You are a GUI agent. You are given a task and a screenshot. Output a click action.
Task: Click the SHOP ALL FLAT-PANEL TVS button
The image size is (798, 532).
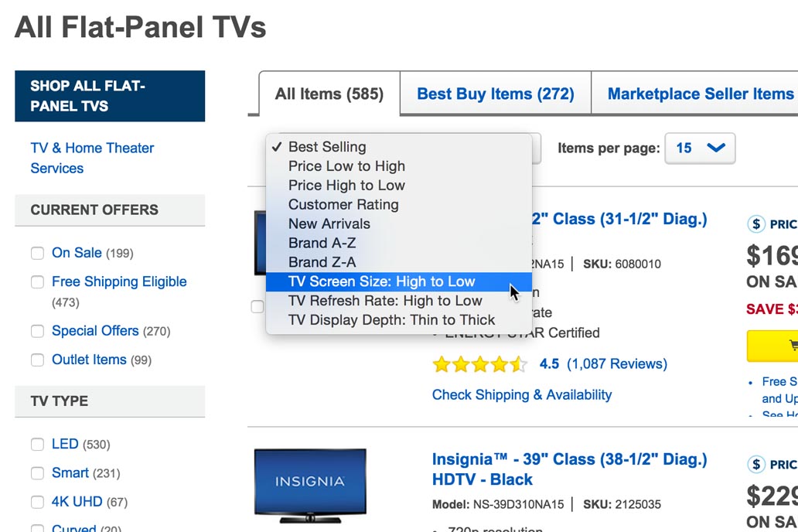pos(109,95)
